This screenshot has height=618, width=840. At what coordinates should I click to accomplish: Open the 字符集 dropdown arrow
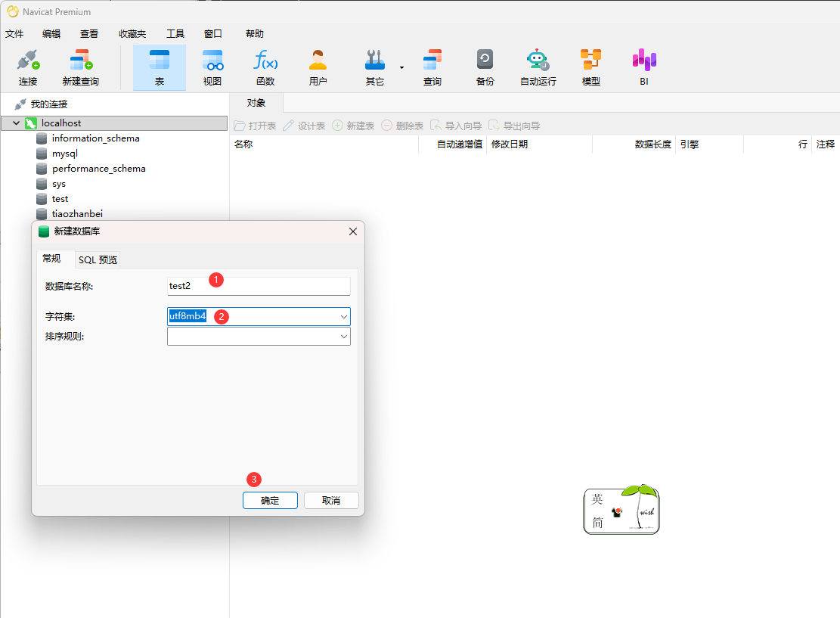[x=344, y=317]
